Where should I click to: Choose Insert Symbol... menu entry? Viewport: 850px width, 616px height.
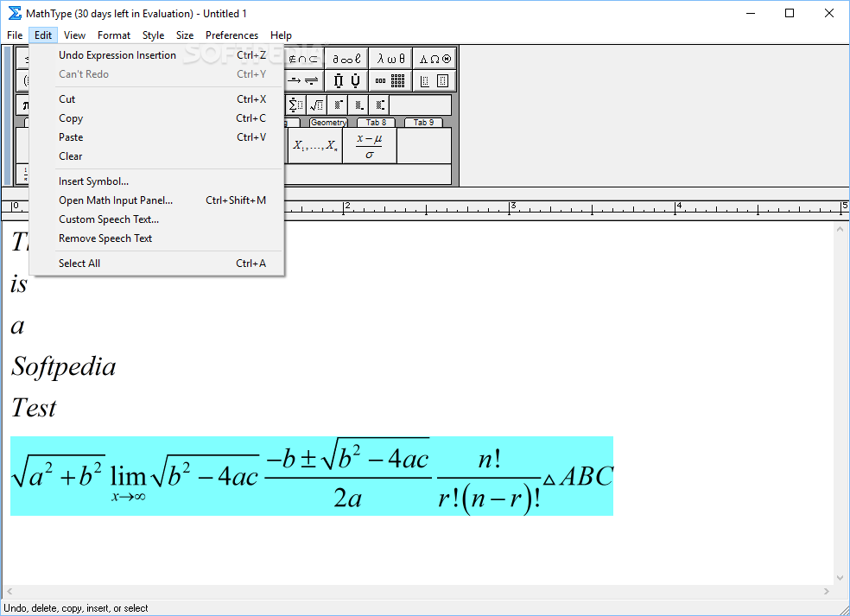(x=157, y=181)
